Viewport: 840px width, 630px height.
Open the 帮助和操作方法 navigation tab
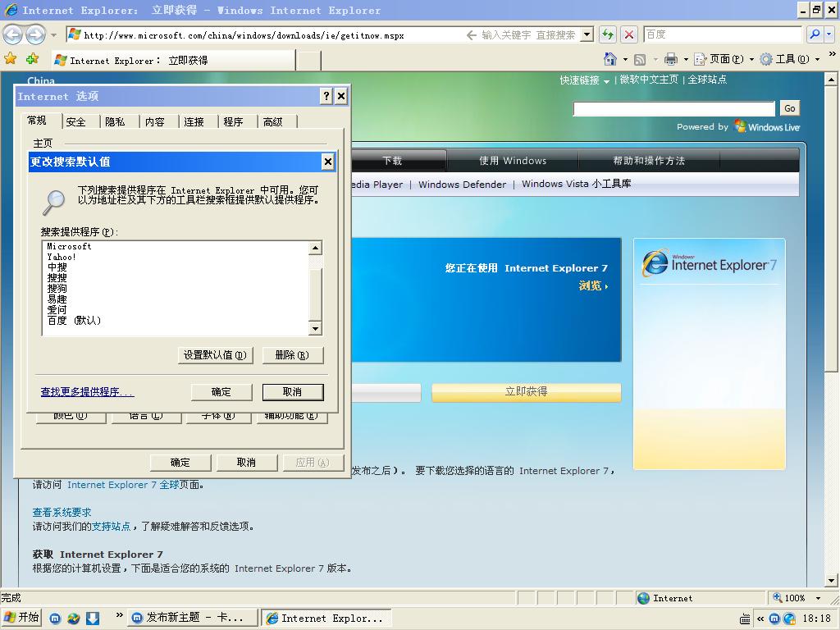649,161
